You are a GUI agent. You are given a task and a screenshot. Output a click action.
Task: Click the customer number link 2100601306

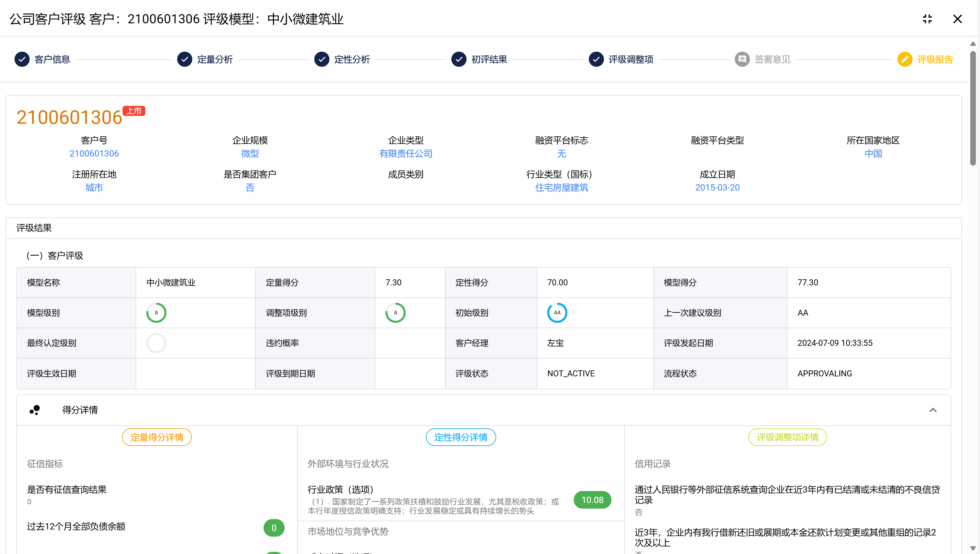pos(94,153)
